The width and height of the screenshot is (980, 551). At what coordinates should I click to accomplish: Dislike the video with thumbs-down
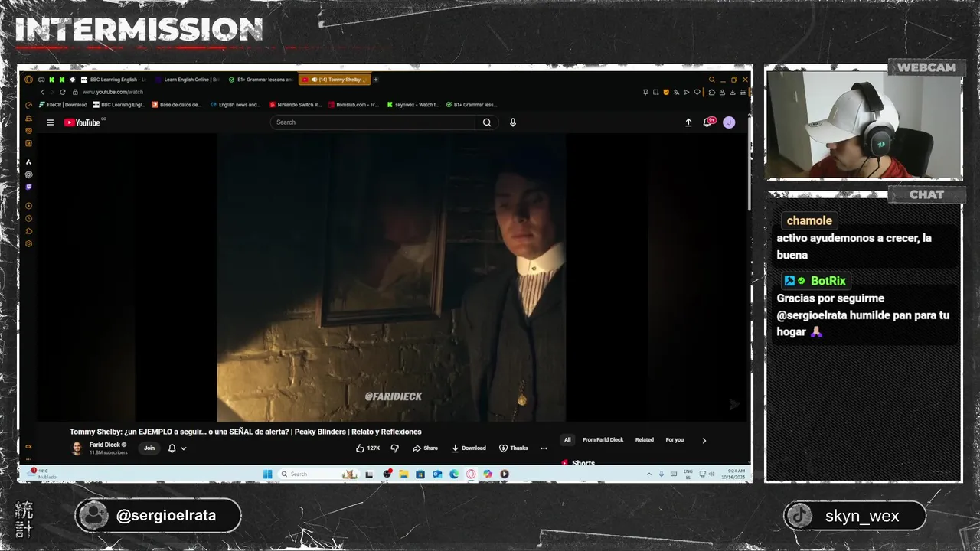coord(395,448)
